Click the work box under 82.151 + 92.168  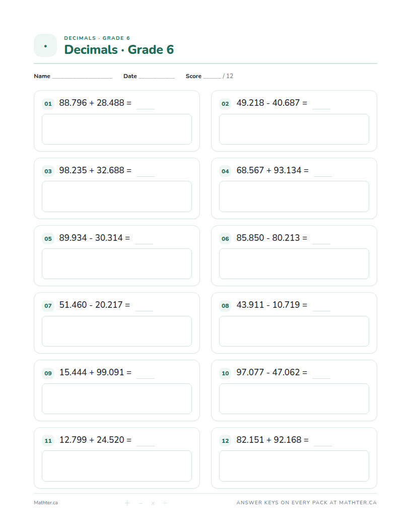[x=294, y=466]
